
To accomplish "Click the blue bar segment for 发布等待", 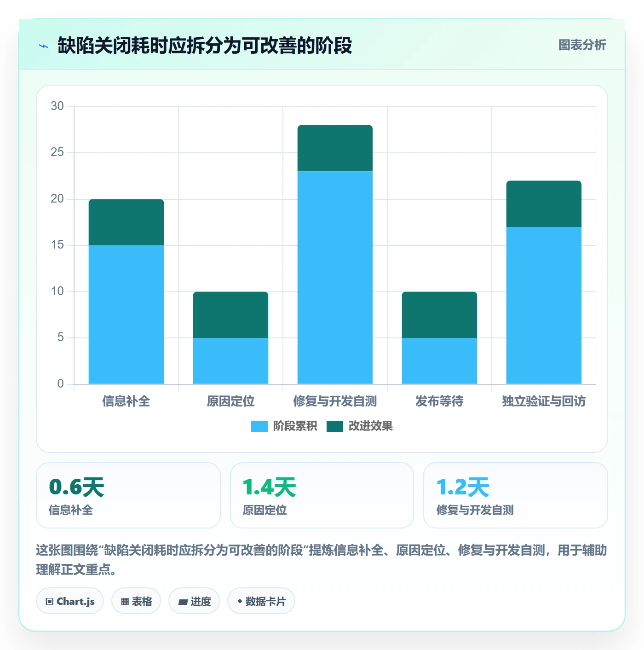I will [439, 361].
